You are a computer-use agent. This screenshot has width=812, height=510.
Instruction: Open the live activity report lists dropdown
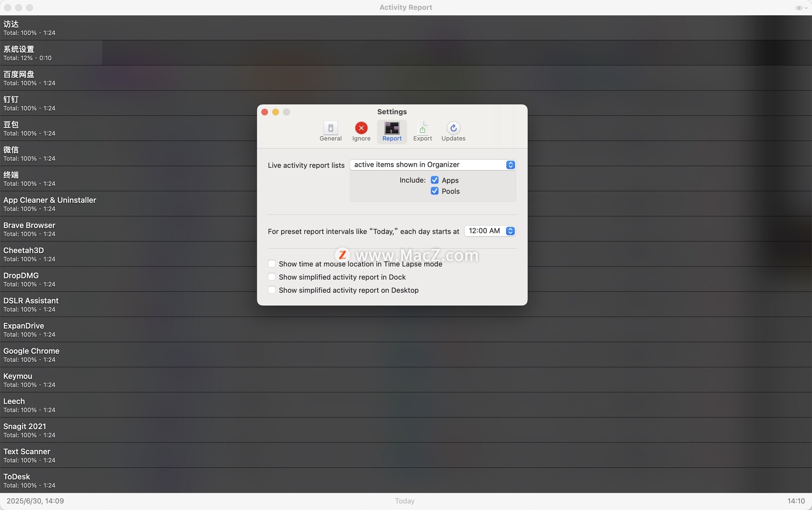point(433,165)
